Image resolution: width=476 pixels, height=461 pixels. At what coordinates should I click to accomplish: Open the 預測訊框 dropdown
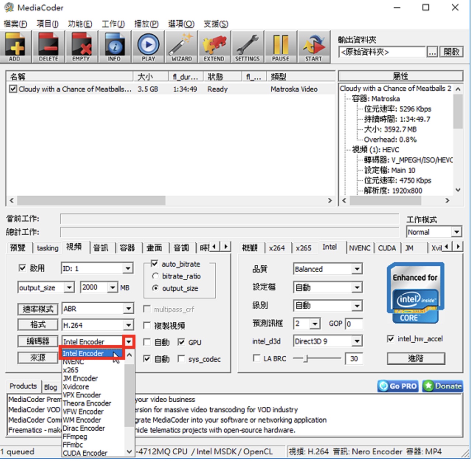point(314,324)
